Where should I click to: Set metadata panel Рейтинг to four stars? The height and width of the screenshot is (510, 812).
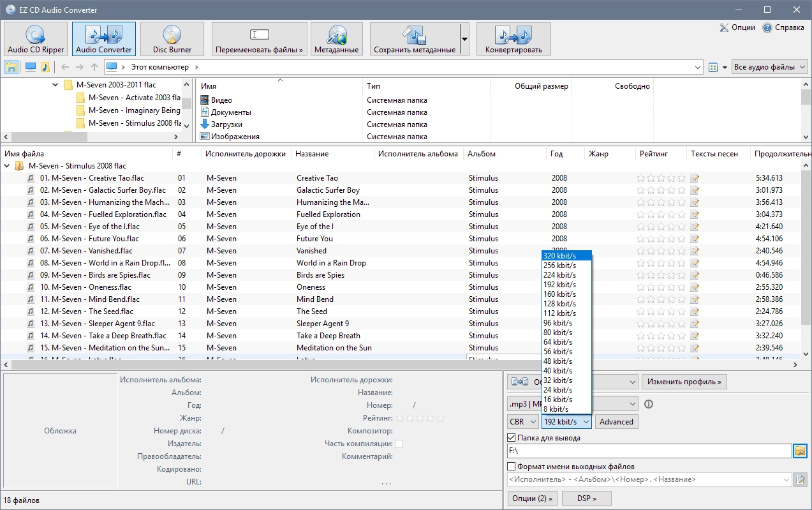[430, 418]
